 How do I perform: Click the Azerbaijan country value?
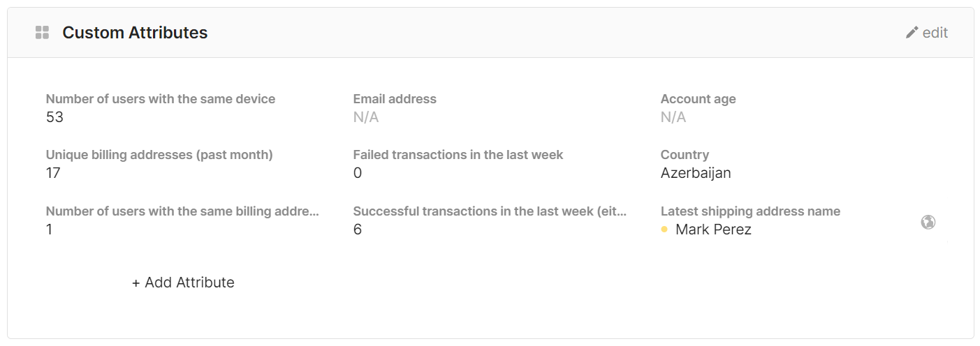(696, 173)
